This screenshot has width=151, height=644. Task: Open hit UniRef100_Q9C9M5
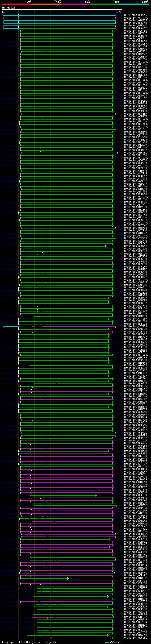tap(135, 15)
